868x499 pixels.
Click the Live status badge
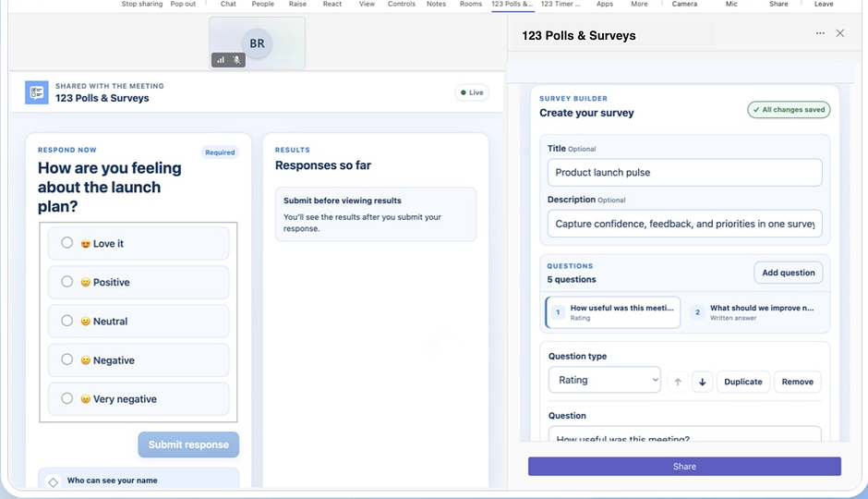472,92
